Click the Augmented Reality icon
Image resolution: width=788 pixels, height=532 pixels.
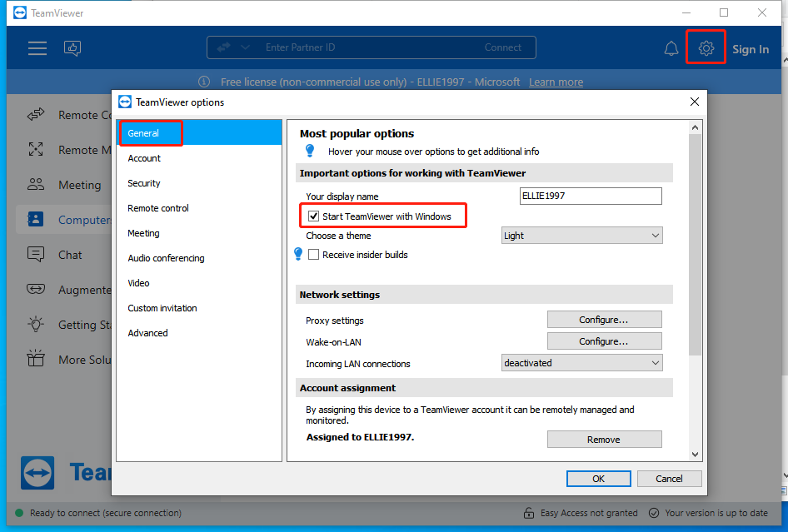pos(36,290)
